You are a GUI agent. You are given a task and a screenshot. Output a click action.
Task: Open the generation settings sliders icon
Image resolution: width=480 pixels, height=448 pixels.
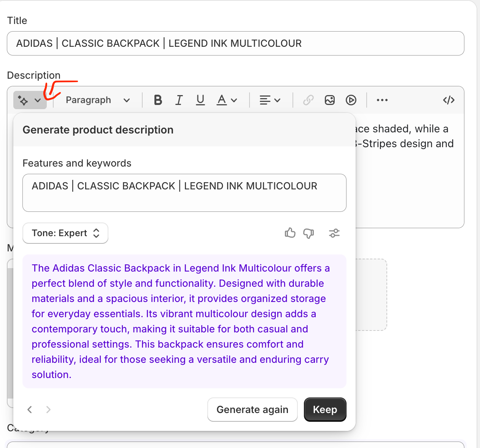click(334, 233)
